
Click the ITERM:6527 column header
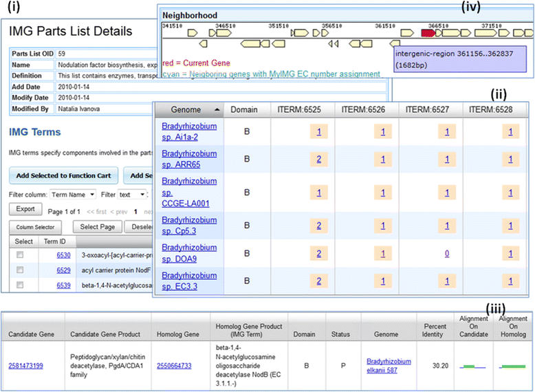430,109
